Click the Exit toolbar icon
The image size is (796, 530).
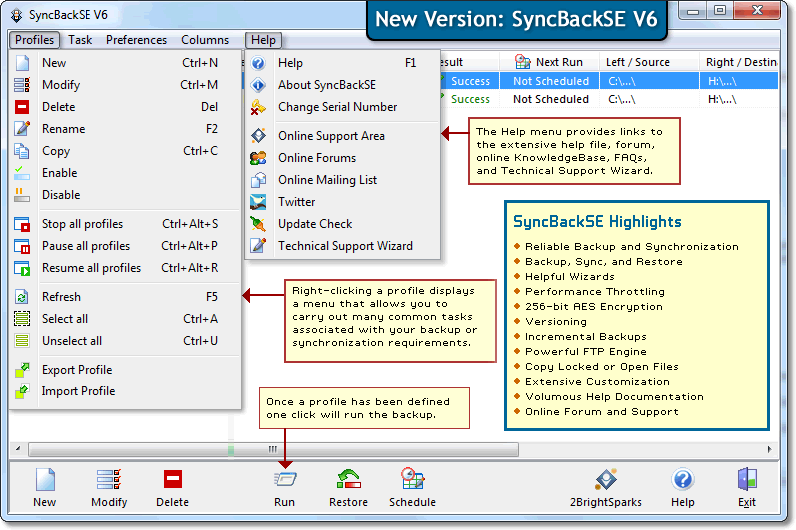pos(747,481)
